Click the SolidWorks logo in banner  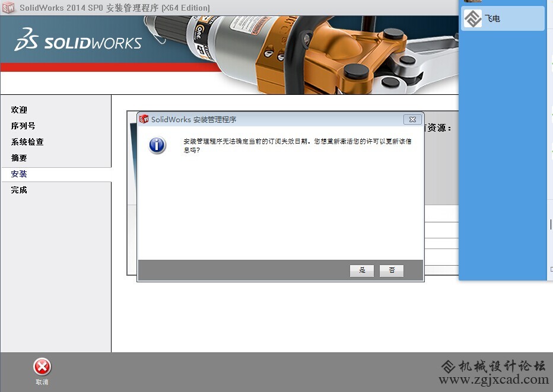coord(78,40)
